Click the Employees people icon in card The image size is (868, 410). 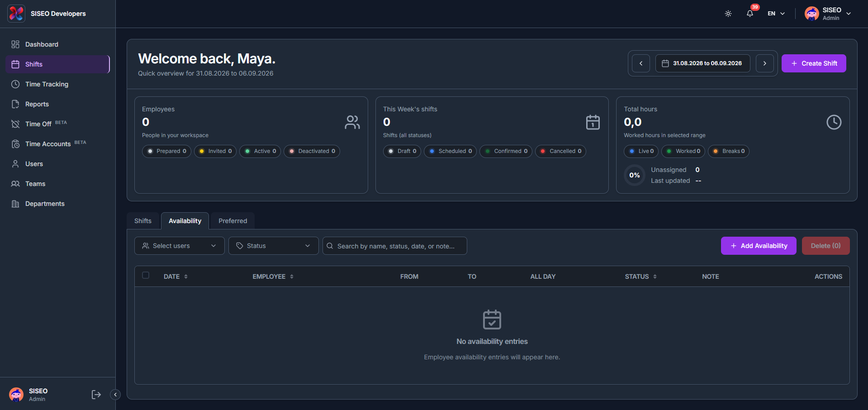tap(352, 122)
